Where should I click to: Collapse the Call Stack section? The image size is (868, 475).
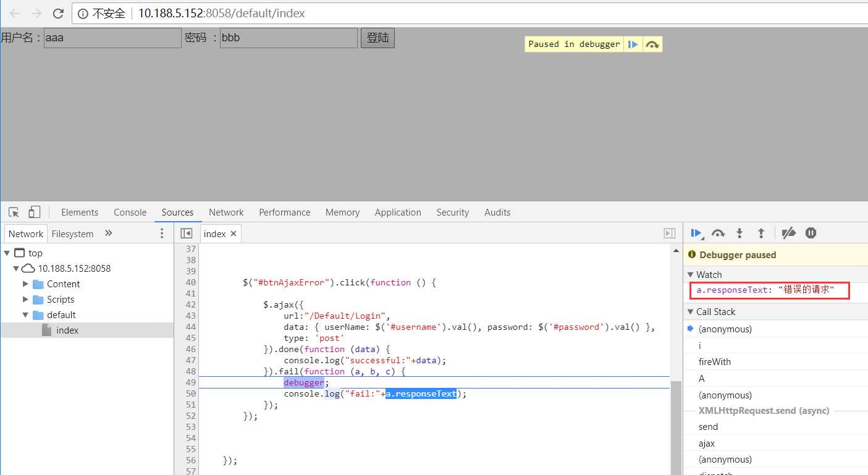[x=691, y=312]
